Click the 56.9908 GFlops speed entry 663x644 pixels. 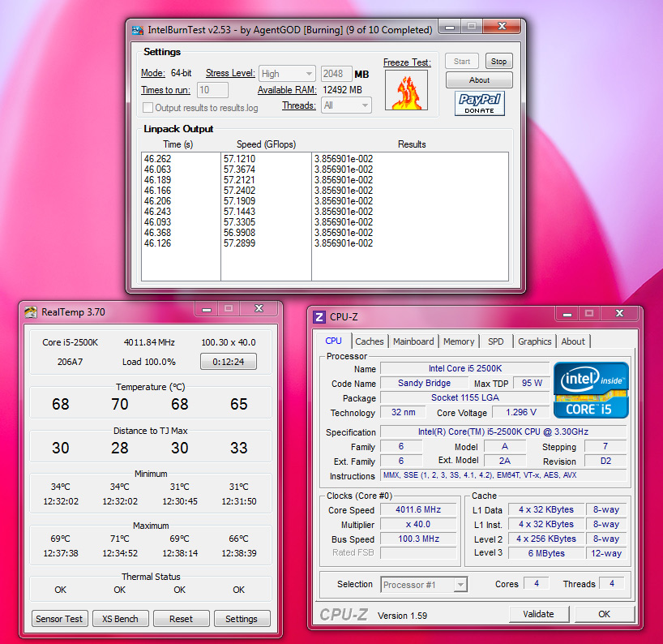tap(239, 233)
